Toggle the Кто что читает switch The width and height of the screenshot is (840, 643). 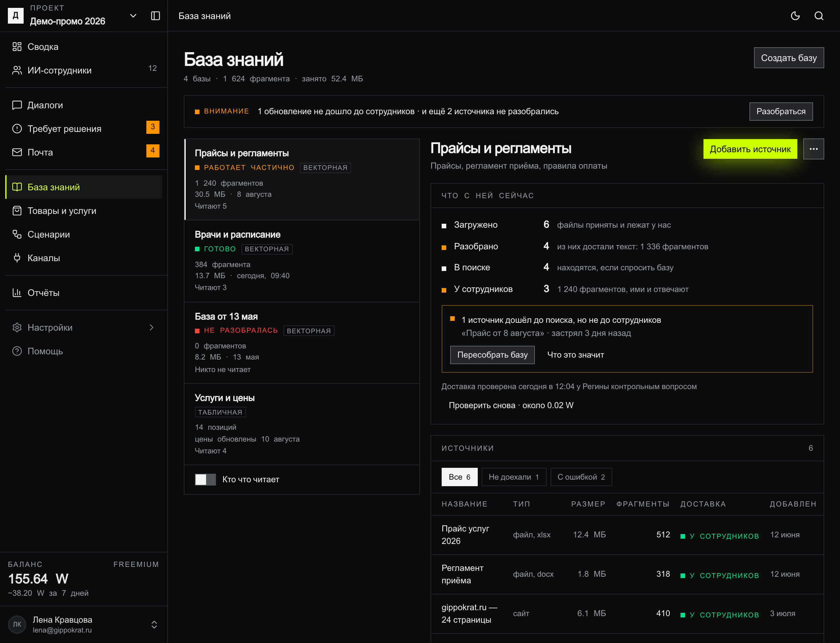205,479
